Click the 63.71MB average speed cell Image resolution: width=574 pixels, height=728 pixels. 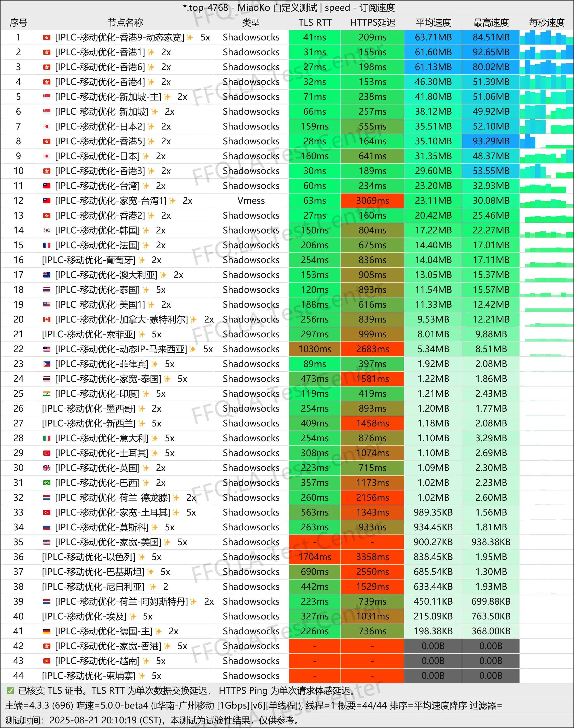point(433,37)
